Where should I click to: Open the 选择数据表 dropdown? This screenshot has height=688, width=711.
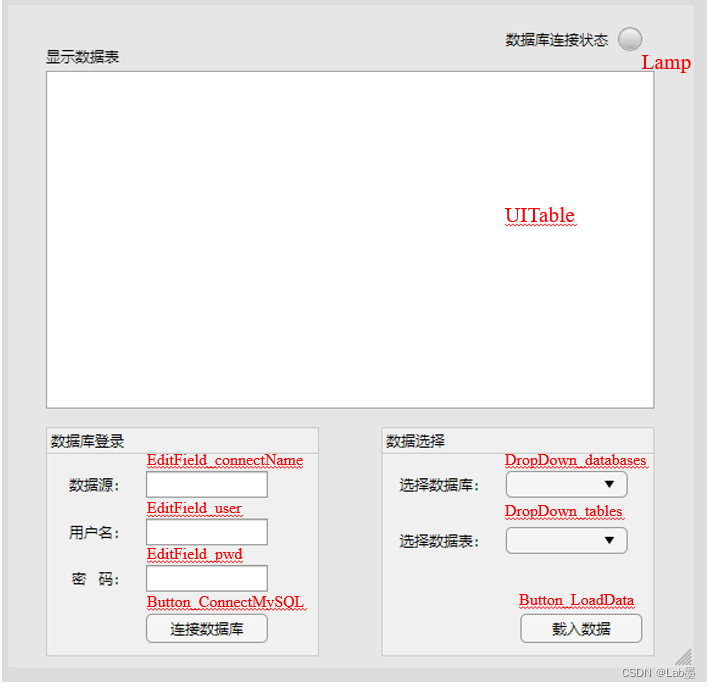tap(567, 540)
